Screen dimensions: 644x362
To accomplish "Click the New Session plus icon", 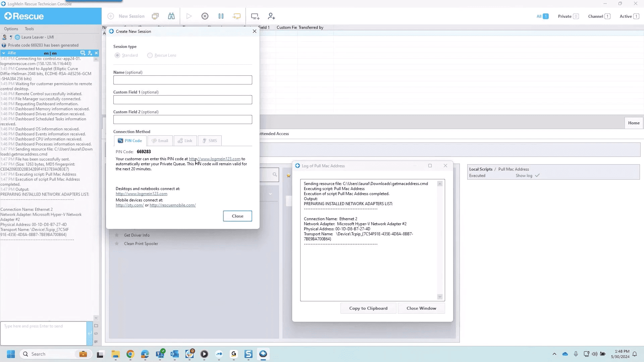I will (111, 16).
